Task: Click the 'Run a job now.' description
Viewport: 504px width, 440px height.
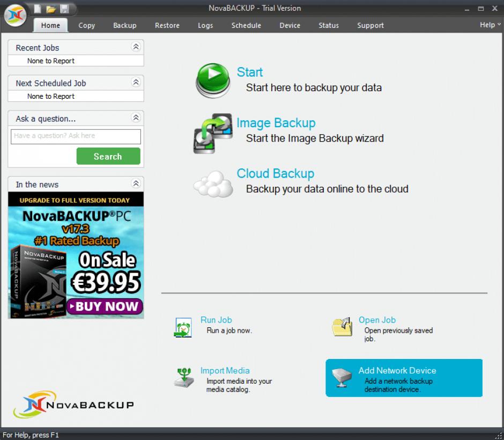Action: click(229, 331)
